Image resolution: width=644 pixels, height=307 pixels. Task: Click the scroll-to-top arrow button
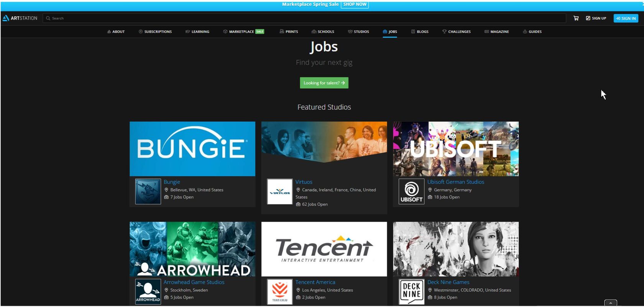click(x=611, y=303)
